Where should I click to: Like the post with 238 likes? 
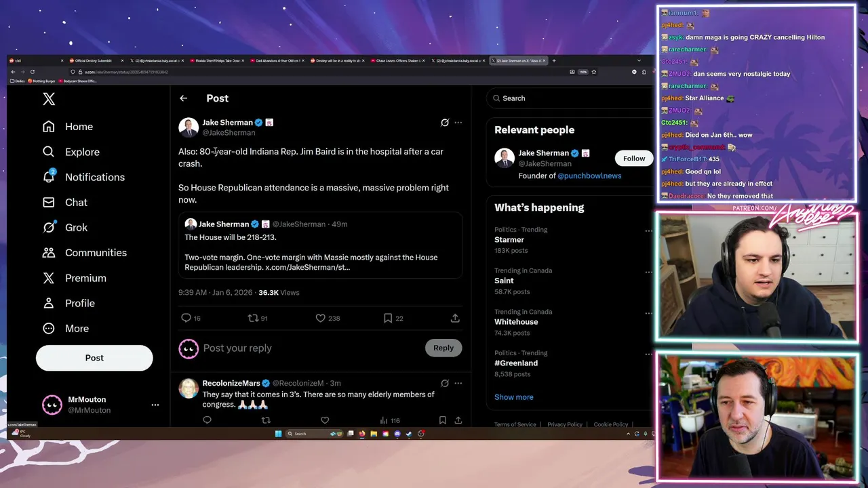coord(321,318)
